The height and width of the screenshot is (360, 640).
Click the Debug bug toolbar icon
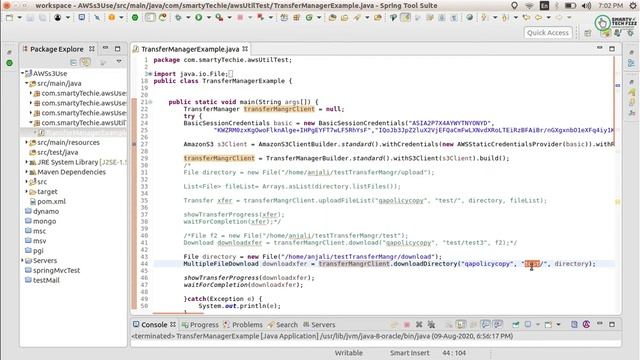click(178, 18)
